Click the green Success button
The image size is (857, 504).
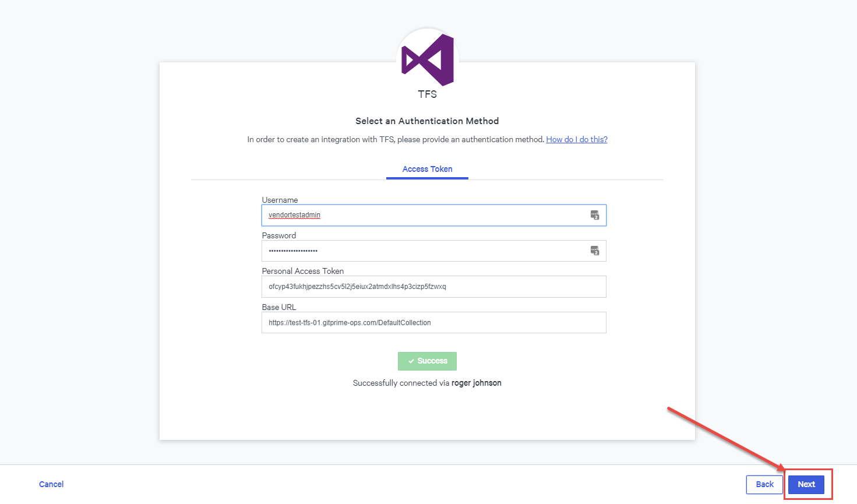[x=427, y=361]
